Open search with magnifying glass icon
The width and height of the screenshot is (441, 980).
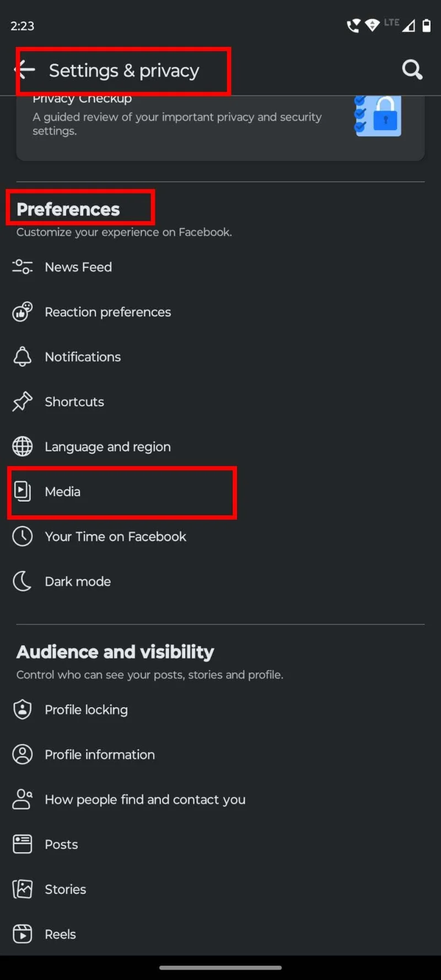coord(412,70)
